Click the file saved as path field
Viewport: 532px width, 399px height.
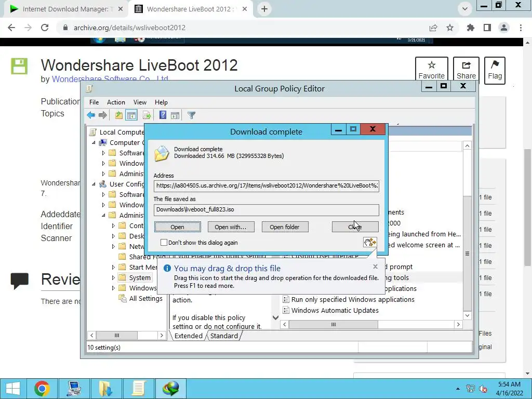click(x=266, y=210)
